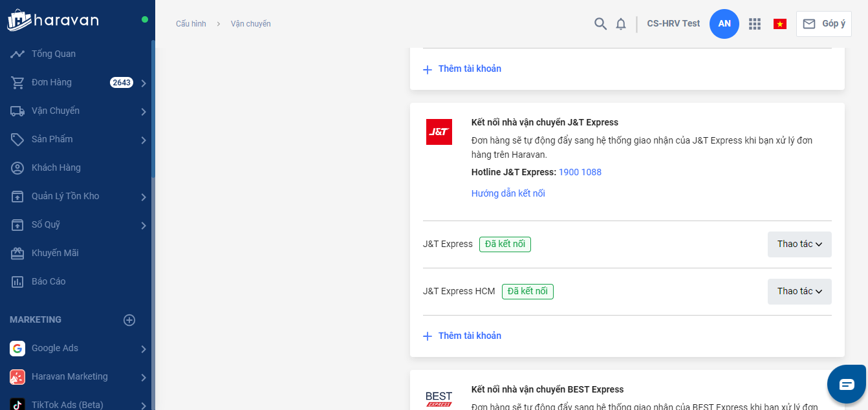The image size is (868, 410).
Task: Open Báo Cáo in the sidebar
Action: (x=49, y=281)
